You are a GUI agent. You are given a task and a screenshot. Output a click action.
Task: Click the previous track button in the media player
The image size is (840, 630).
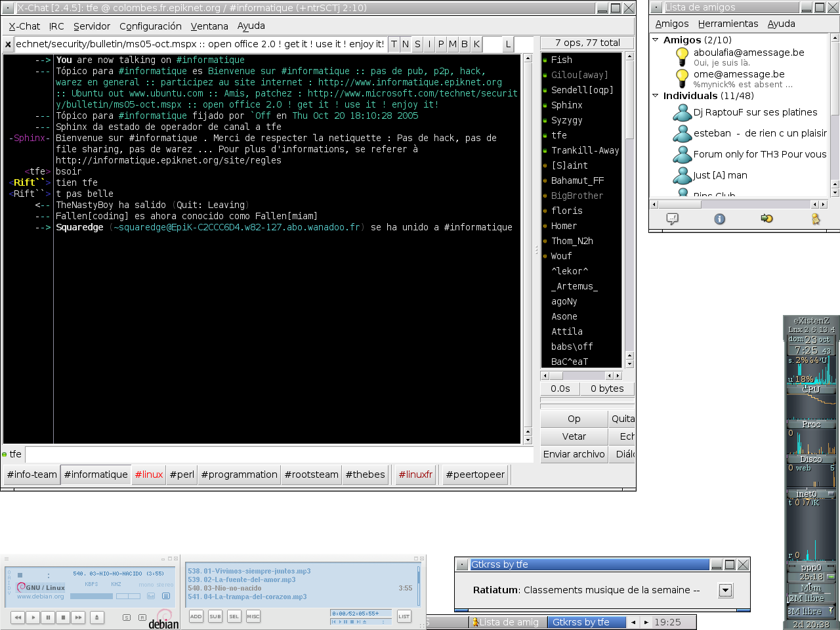(18, 618)
